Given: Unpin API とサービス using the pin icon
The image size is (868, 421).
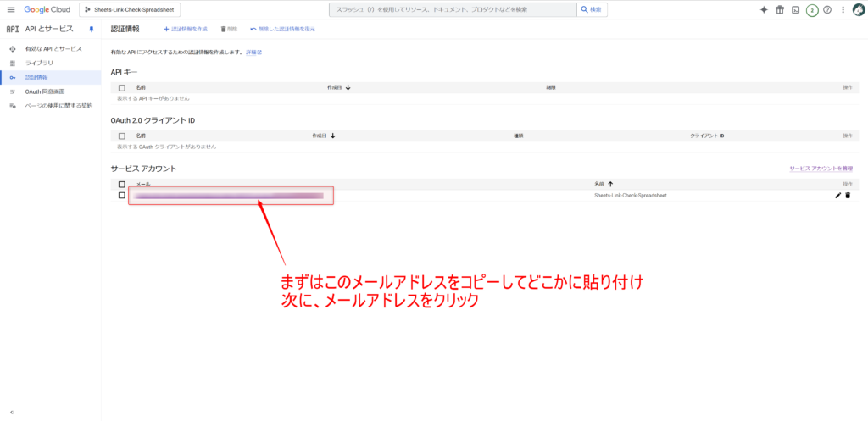Looking at the screenshot, I should pos(92,29).
